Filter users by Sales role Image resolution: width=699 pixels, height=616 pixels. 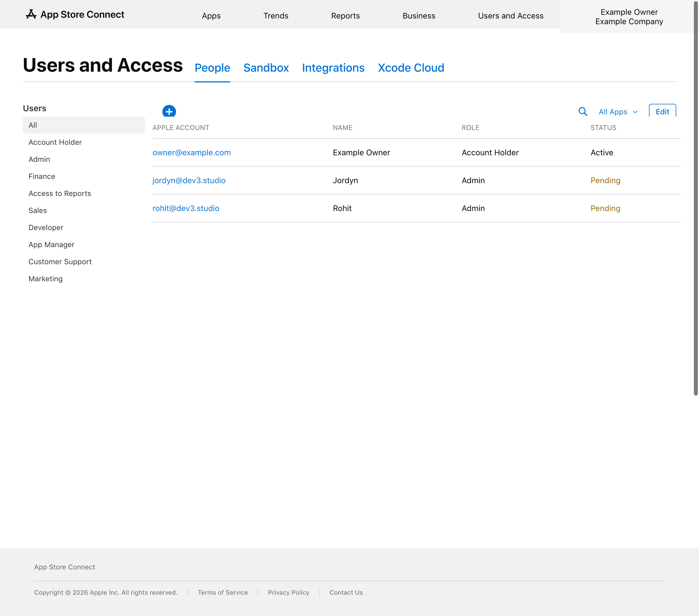pyautogui.click(x=38, y=211)
